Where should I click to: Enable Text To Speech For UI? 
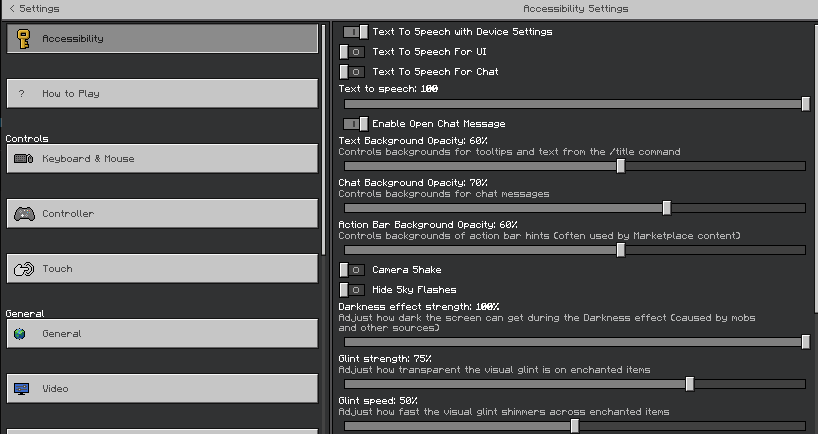pyautogui.click(x=352, y=52)
